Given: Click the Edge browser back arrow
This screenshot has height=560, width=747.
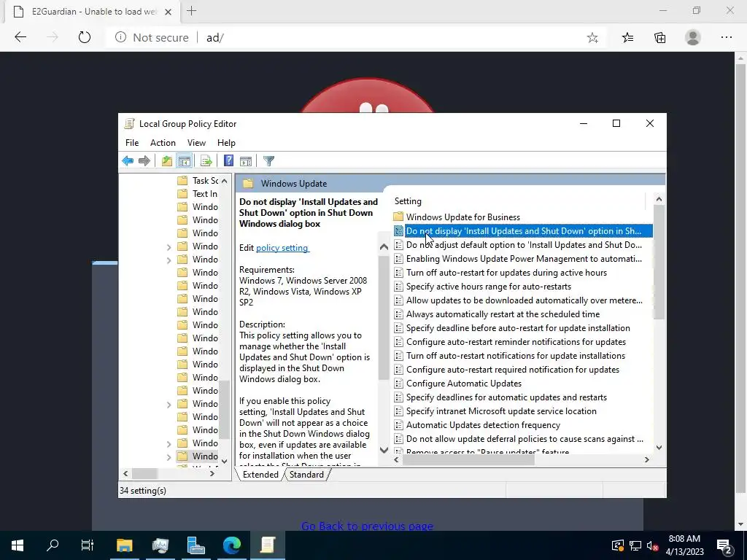Looking at the screenshot, I should (x=20, y=37).
